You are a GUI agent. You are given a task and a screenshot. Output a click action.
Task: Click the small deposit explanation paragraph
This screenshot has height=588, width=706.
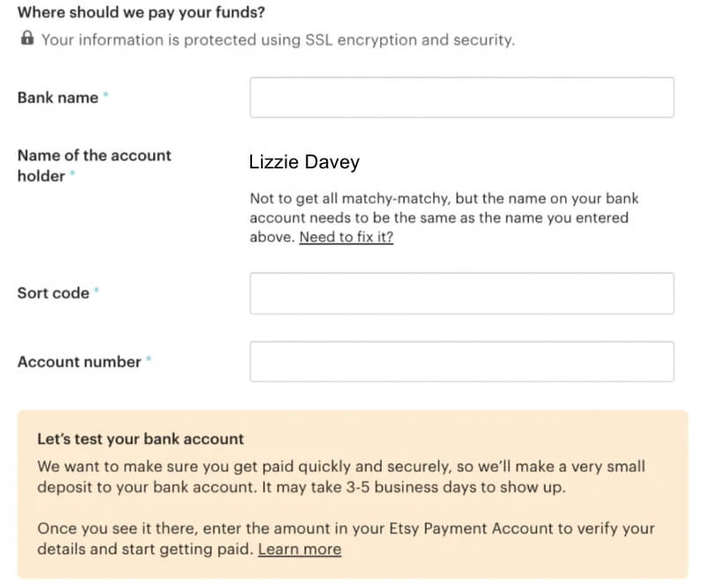341,477
